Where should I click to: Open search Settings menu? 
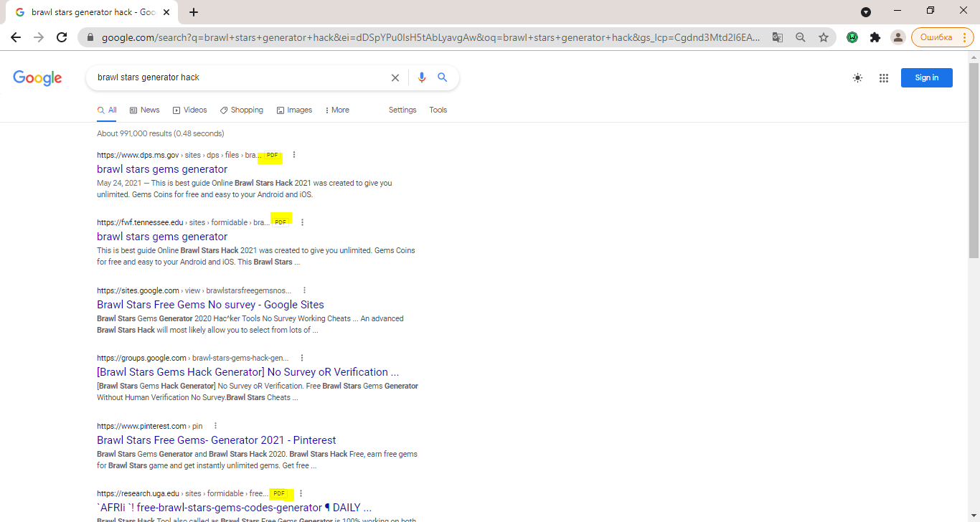tap(402, 110)
